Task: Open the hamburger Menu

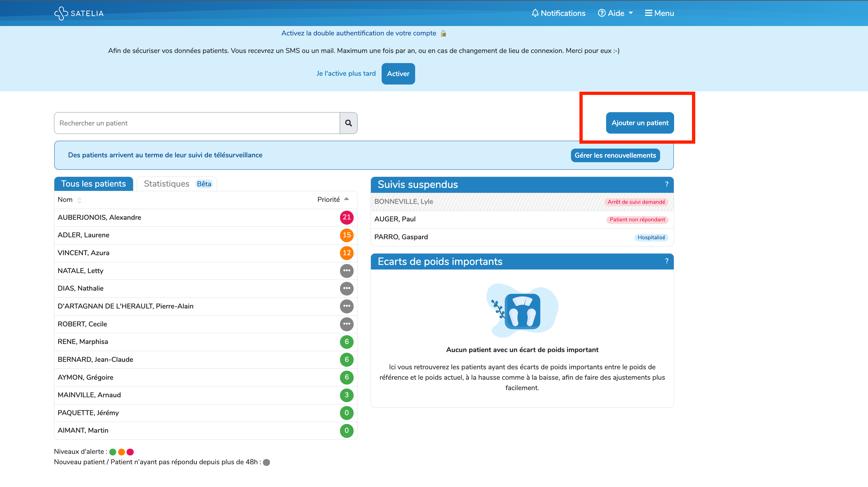Action: point(659,13)
